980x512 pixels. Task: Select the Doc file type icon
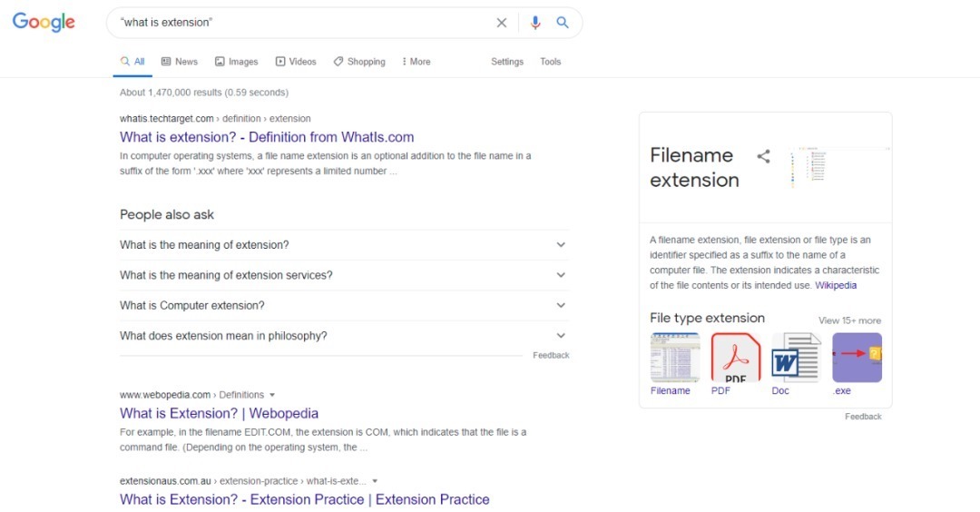tap(795, 357)
